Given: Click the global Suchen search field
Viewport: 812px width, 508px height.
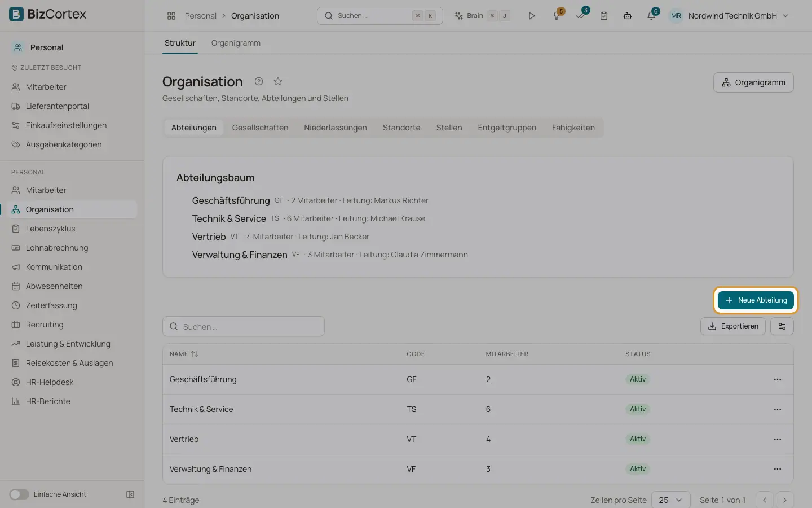Looking at the screenshot, I should tap(380, 16).
